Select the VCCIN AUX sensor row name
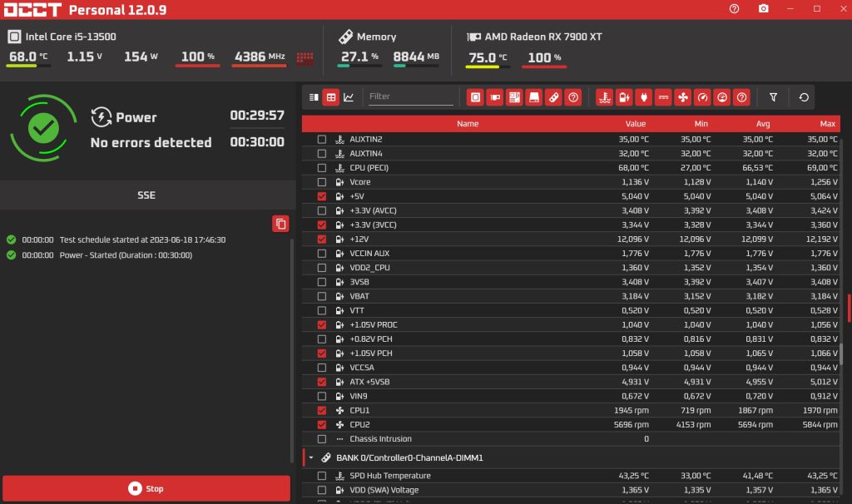Viewport: 852px width, 504px height. [x=369, y=254]
